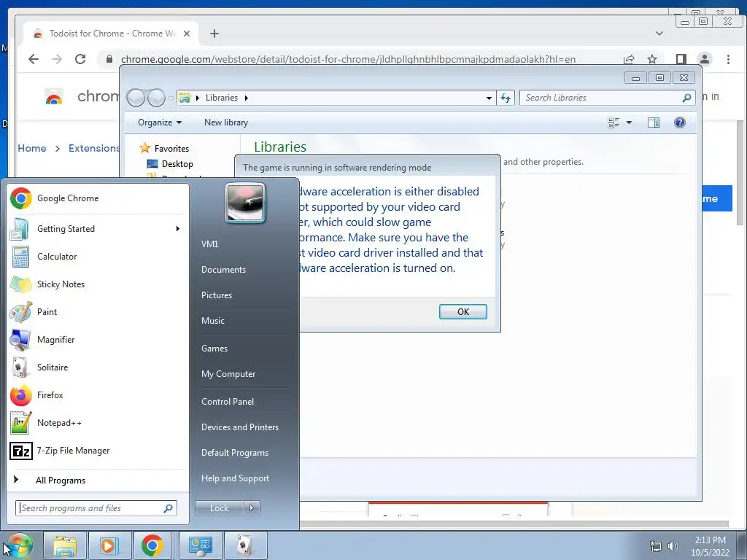Open Help and Support
747x560 pixels.
[x=235, y=478]
